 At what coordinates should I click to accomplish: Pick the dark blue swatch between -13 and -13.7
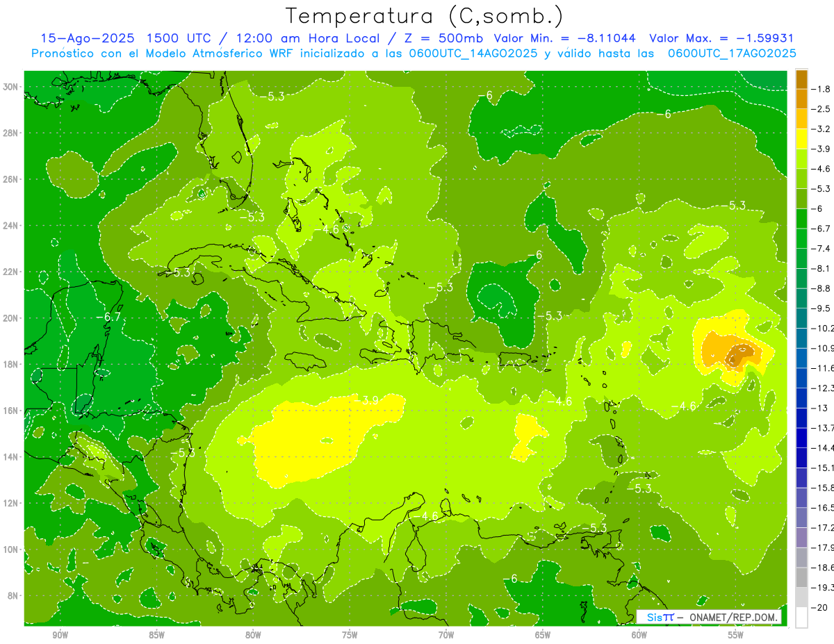pyautogui.click(x=801, y=418)
